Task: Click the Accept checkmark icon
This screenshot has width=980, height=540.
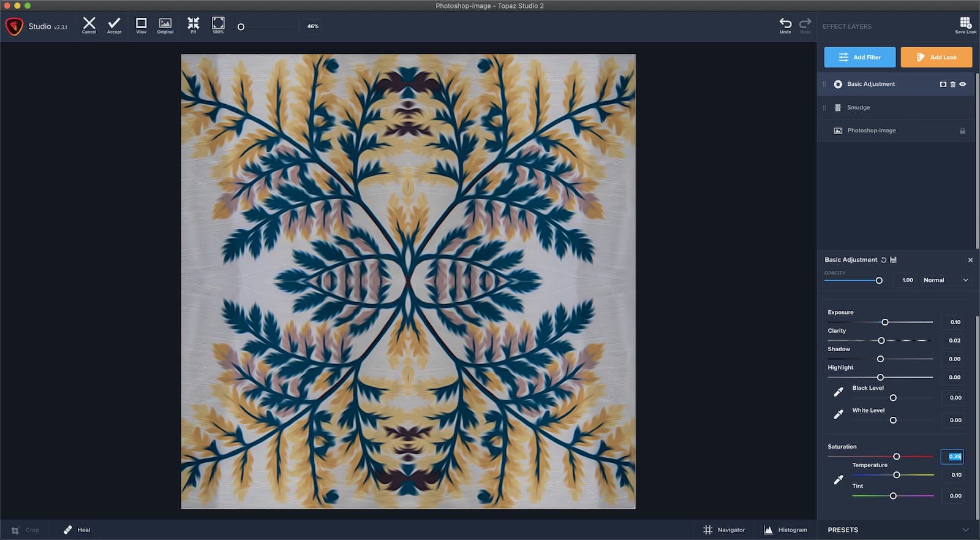Action: coord(114,24)
